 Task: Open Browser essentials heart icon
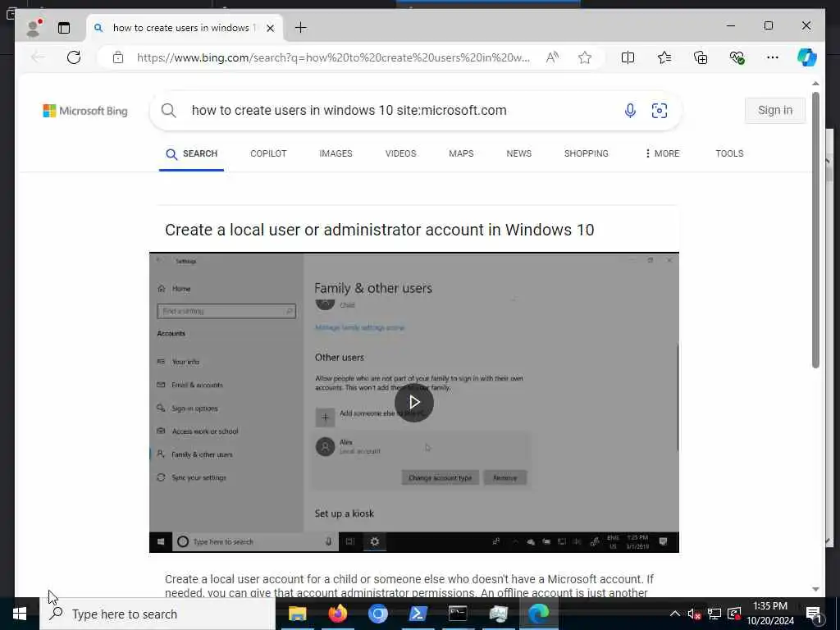tap(737, 57)
